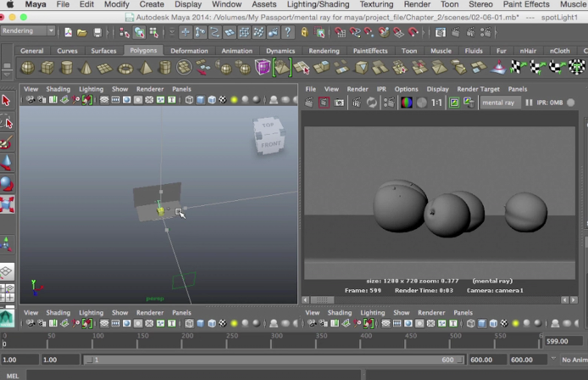Select the Move tool in toolbox
This screenshot has width=588, height=380.
pos(7,162)
